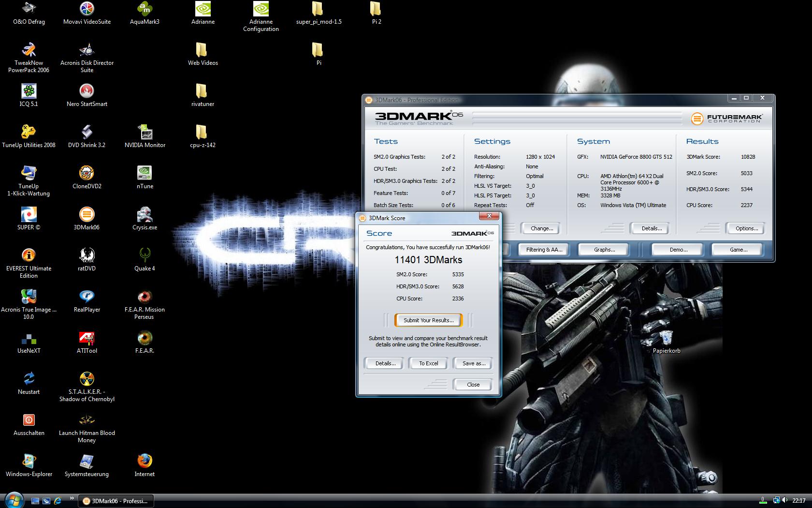
Task: Click the 3DMark06 logo banner
Action: point(419,118)
